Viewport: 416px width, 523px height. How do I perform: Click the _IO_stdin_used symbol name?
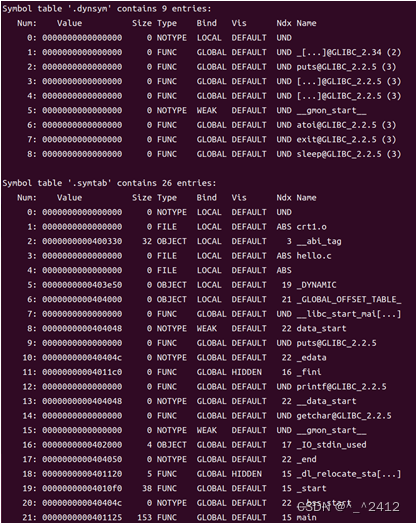(x=331, y=445)
